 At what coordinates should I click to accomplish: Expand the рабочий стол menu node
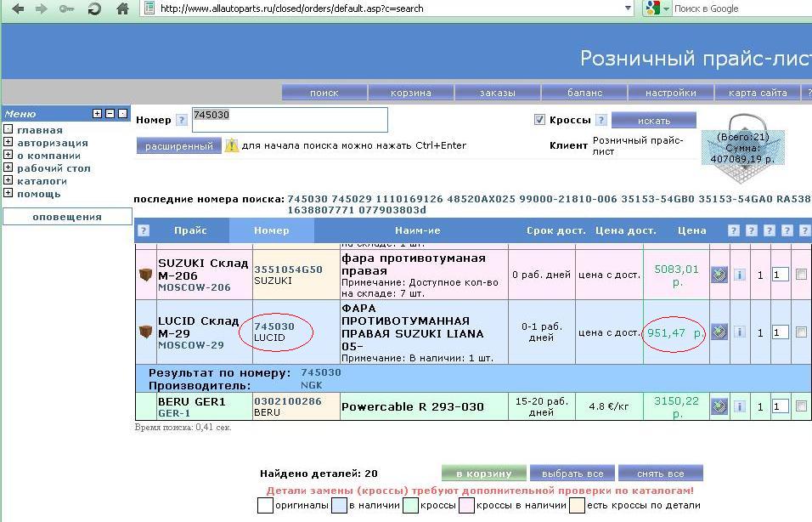(8, 167)
